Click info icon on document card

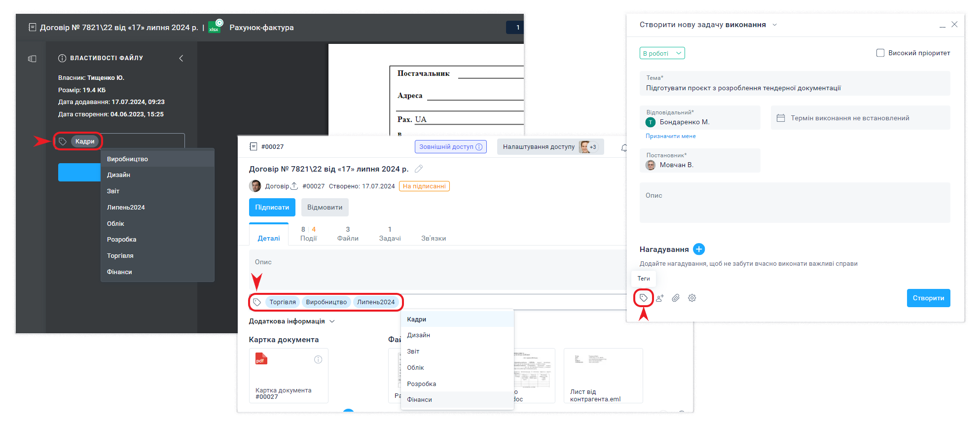pyautogui.click(x=318, y=359)
